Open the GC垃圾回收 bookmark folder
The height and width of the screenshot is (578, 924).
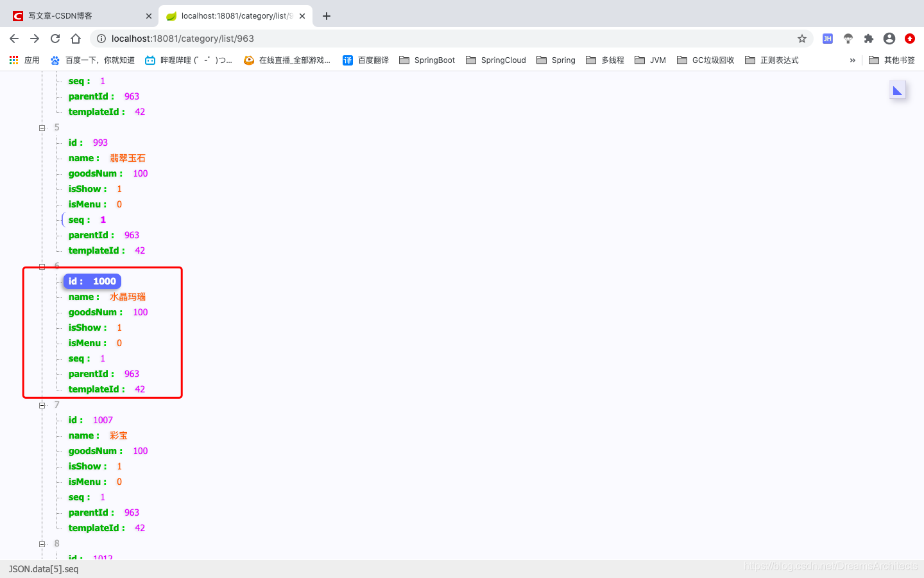click(706, 60)
